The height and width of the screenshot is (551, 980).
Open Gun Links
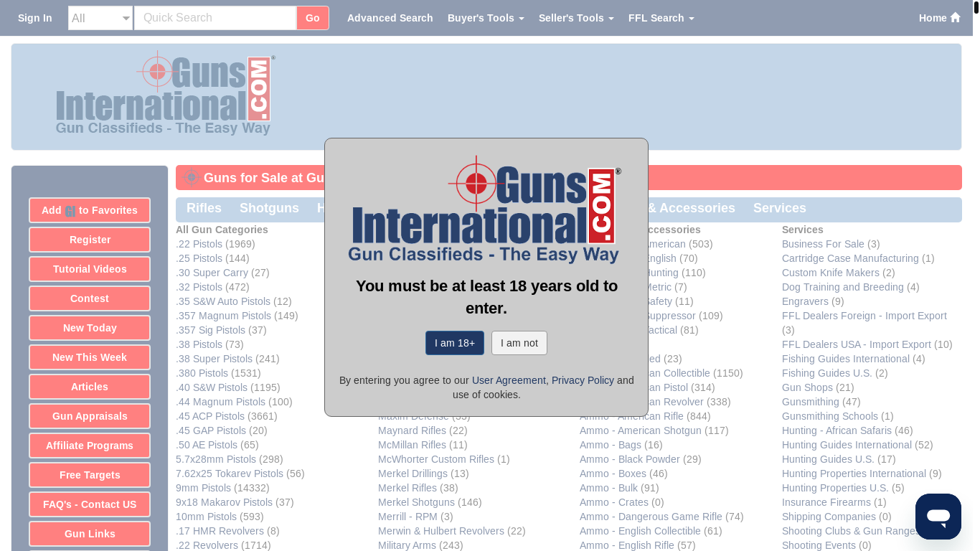tap(90, 534)
